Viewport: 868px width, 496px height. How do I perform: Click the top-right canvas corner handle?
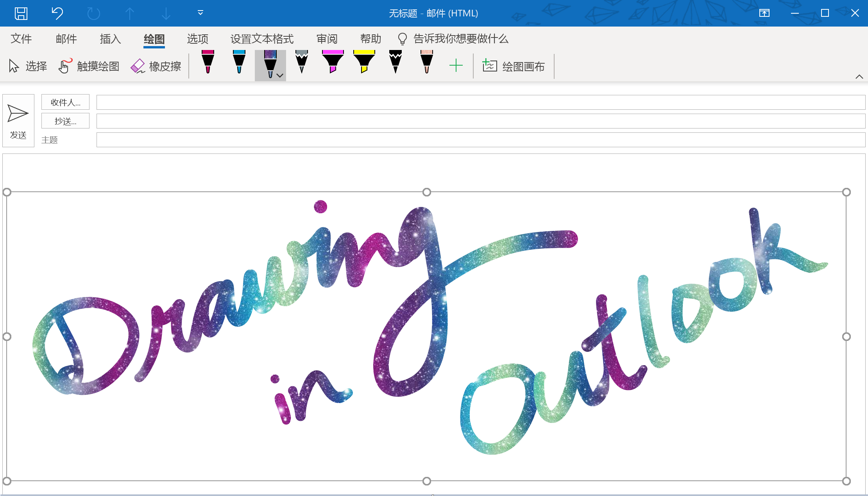point(847,192)
